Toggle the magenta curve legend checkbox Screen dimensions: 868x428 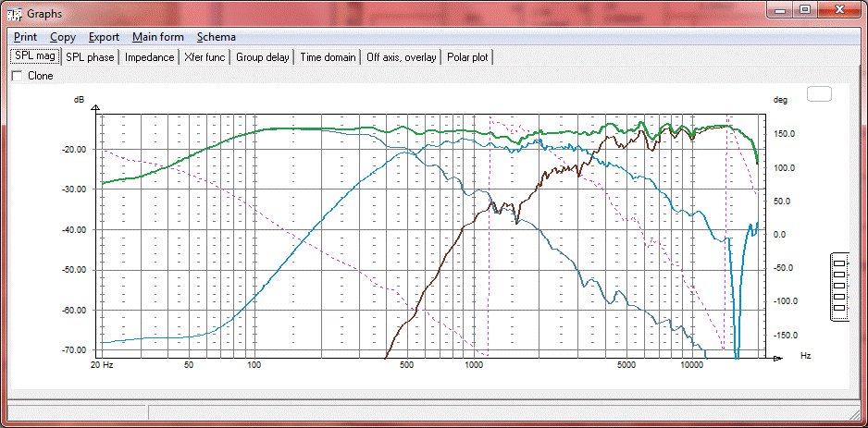tap(839, 308)
